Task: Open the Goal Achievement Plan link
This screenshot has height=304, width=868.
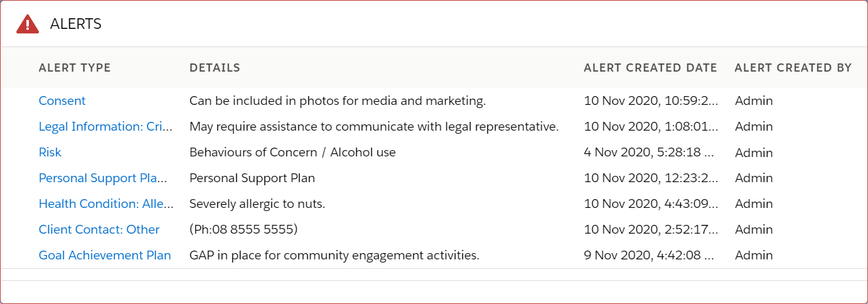Action: click(105, 255)
